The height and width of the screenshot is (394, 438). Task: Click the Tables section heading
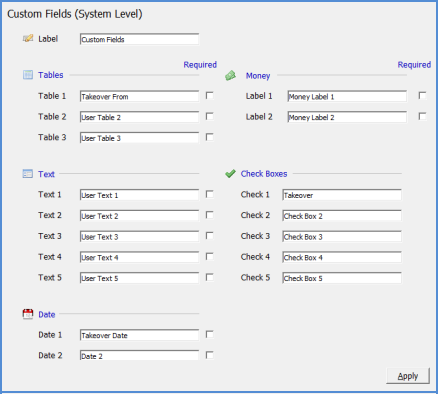(50, 75)
